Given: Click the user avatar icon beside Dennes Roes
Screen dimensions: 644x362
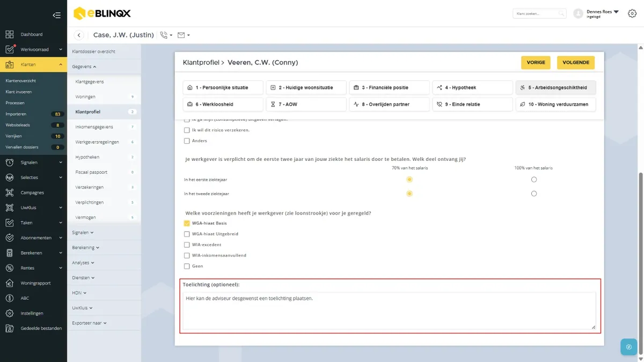Looking at the screenshot, I should tap(578, 13).
